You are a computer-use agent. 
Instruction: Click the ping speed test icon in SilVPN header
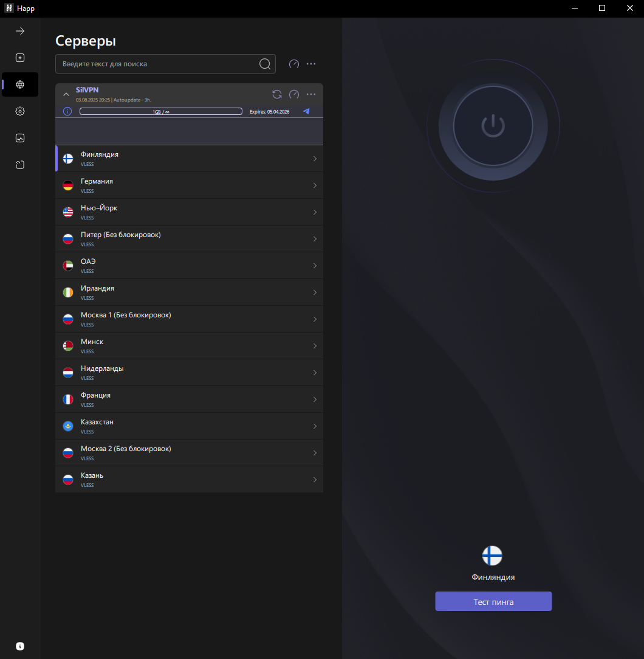(294, 94)
